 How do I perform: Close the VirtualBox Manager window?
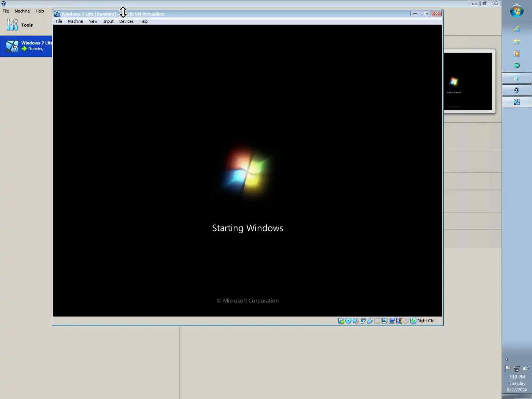pos(496,3)
